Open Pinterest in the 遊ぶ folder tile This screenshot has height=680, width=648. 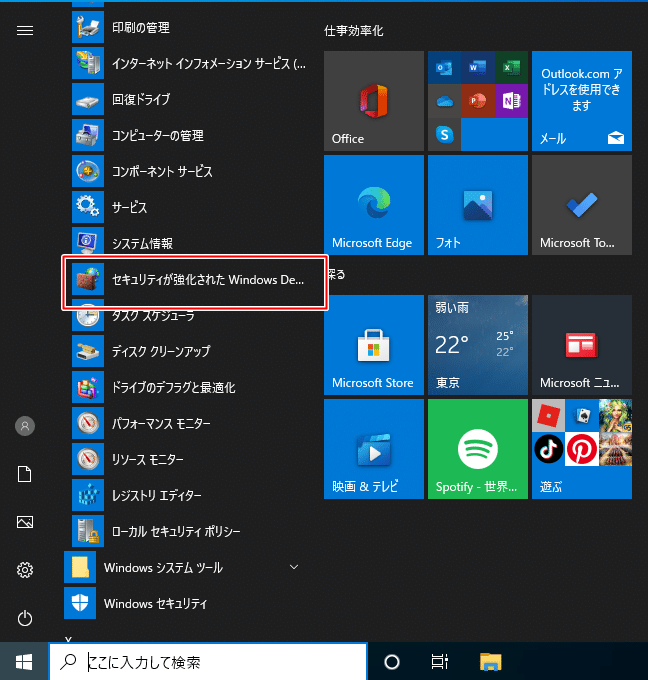coord(582,449)
